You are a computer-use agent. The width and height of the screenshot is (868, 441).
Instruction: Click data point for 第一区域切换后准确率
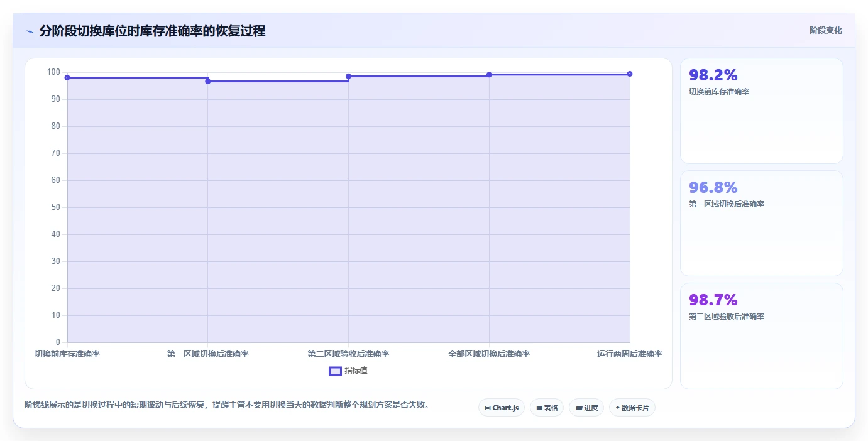point(208,81)
